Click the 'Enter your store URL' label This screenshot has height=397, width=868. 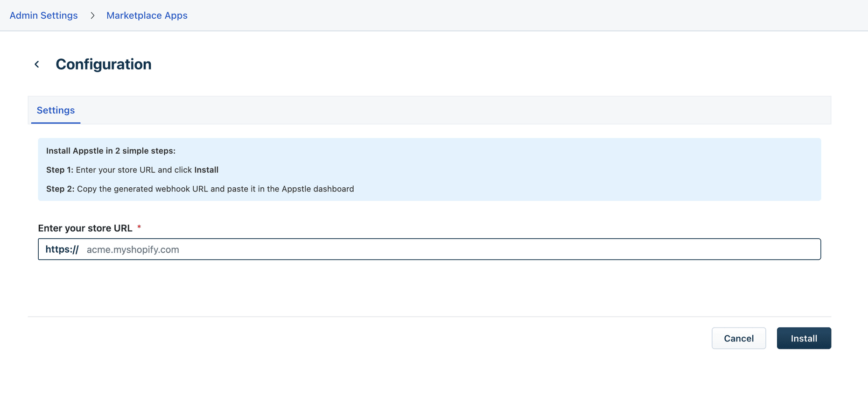[85, 228]
